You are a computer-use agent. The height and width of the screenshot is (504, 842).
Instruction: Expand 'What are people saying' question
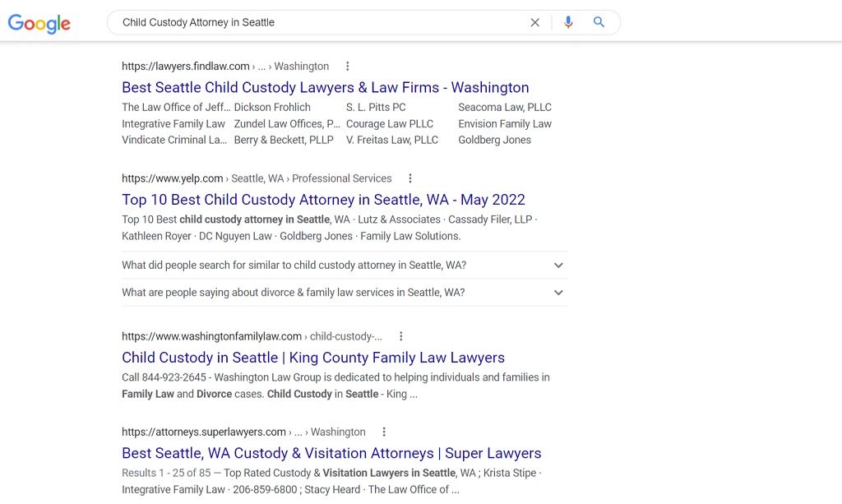tap(558, 293)
